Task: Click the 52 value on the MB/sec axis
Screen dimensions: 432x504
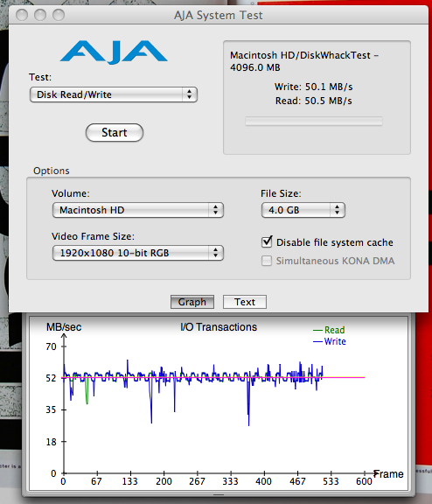Action: pos(51,378)
